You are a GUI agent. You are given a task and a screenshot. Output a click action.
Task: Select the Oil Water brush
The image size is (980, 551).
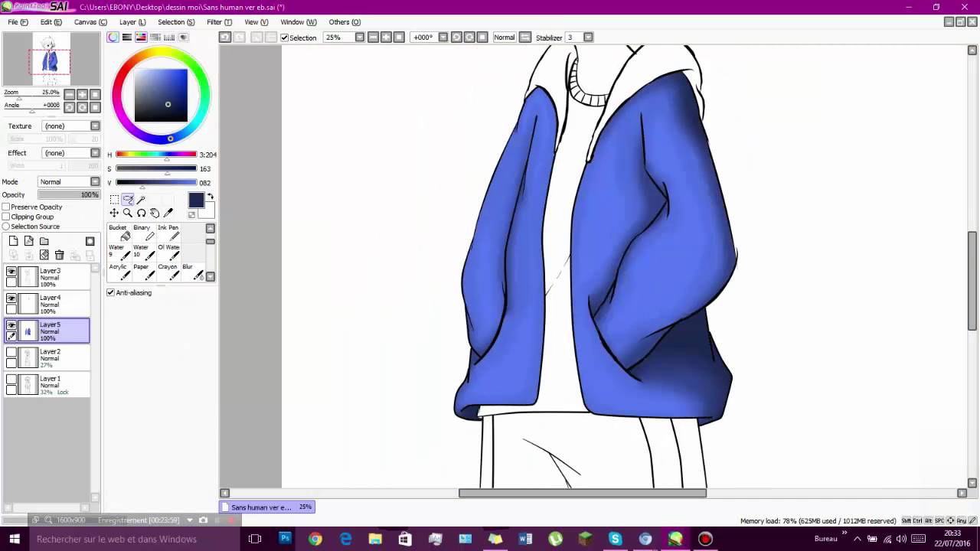168,253
